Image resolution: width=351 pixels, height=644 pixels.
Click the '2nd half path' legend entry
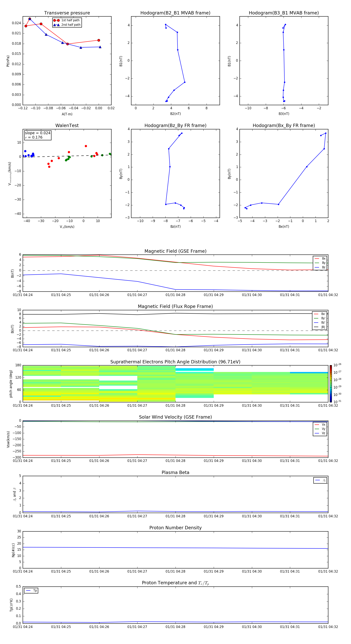point(67,25)
